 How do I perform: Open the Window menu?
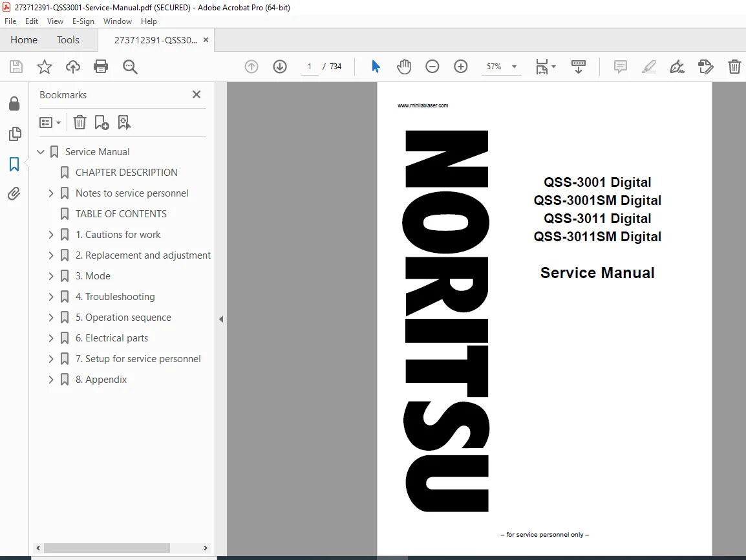(x=118, y=21)
